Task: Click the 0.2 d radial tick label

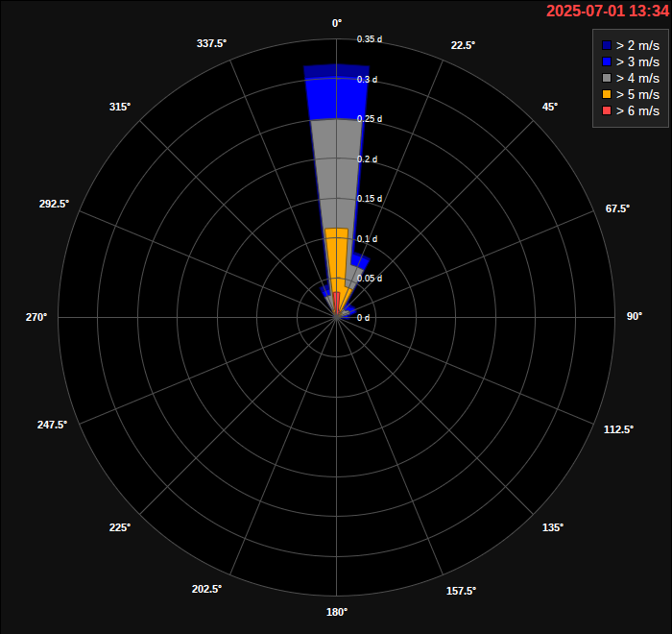Action: pos(368,159)
